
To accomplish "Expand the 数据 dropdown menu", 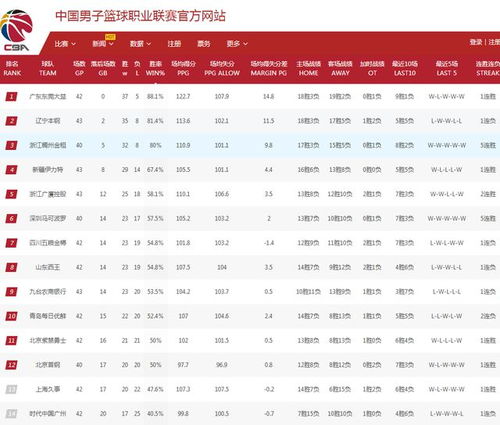I will [140, 44].
